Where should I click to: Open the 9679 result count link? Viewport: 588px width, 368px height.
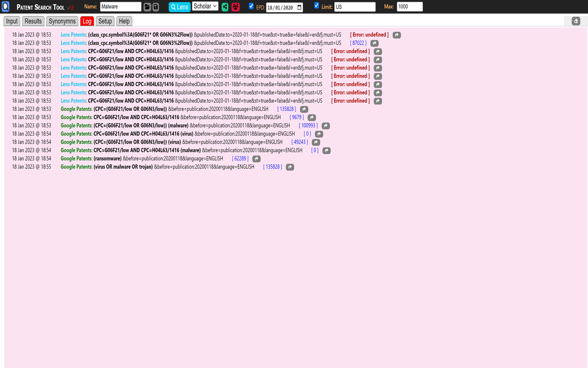click(x=297, y=117)
